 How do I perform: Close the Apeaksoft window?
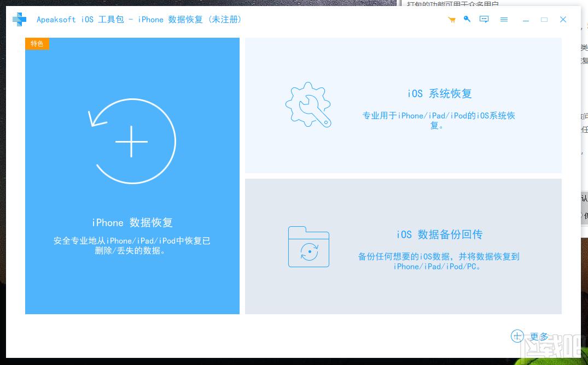[x=563, y=20]
